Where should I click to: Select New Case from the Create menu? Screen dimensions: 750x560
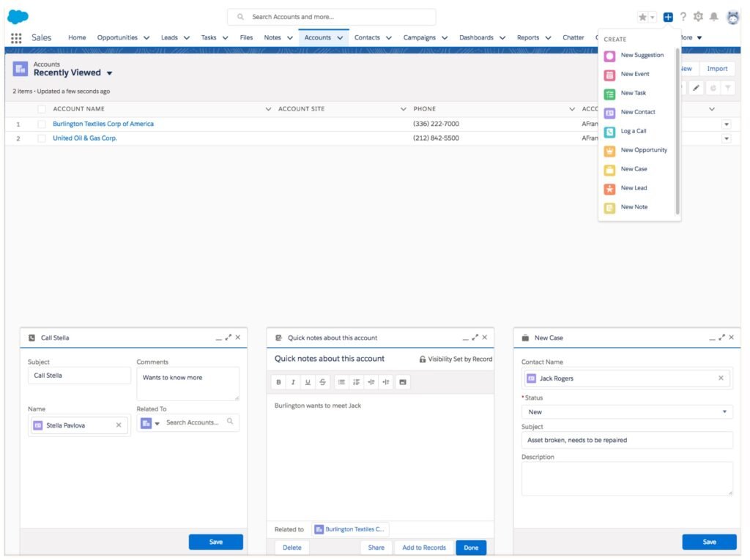(x=634, y=169)
